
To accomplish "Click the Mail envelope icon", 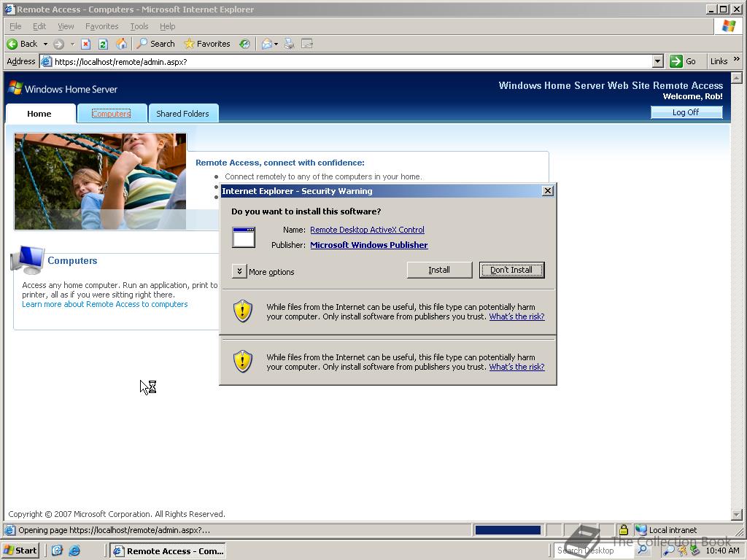I will pos(267,44).
